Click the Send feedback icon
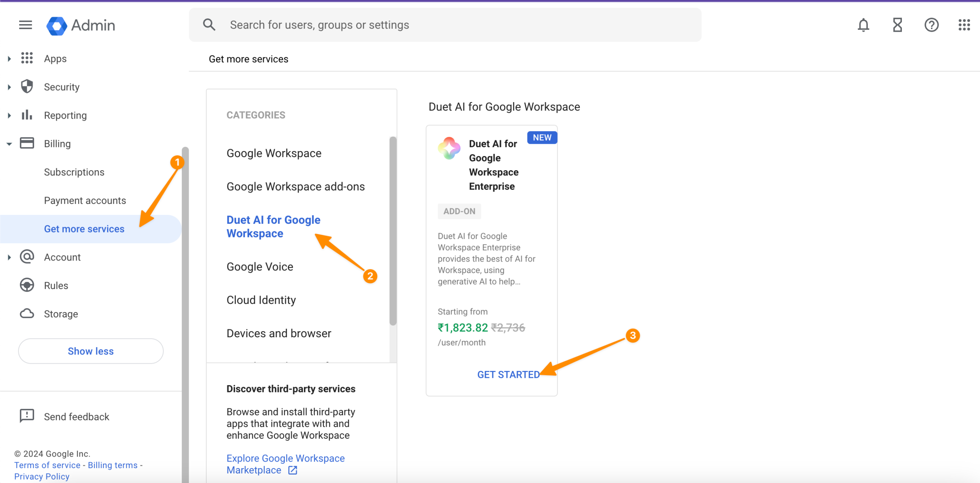The height and width of the screenshot is (483, 980). (27, 416)
